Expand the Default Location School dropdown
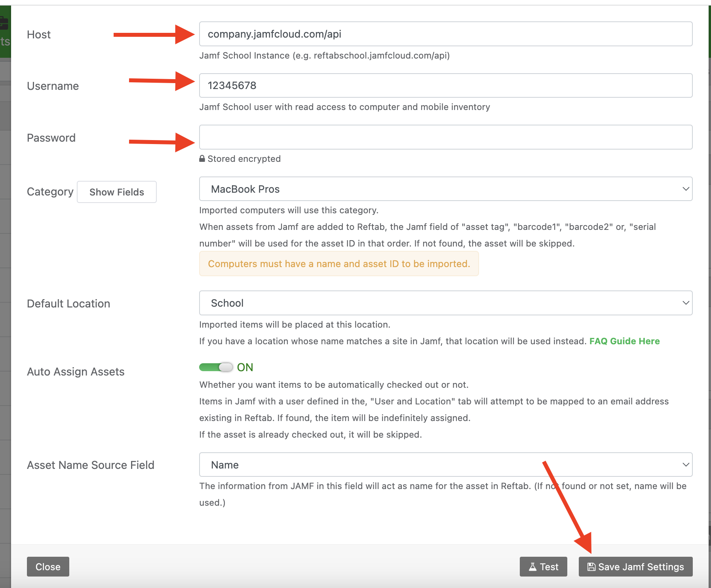This screenshot has height=588, width=711. click(x=446, y=303)
